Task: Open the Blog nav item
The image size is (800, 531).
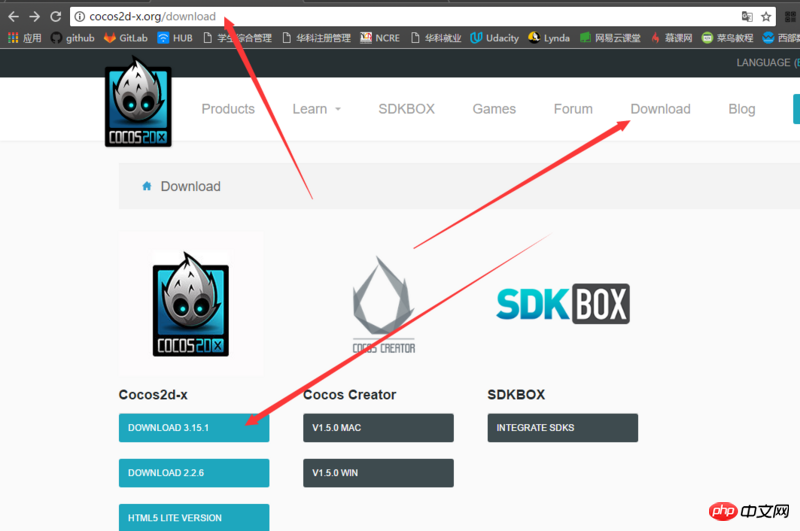Action: [741, 109]
